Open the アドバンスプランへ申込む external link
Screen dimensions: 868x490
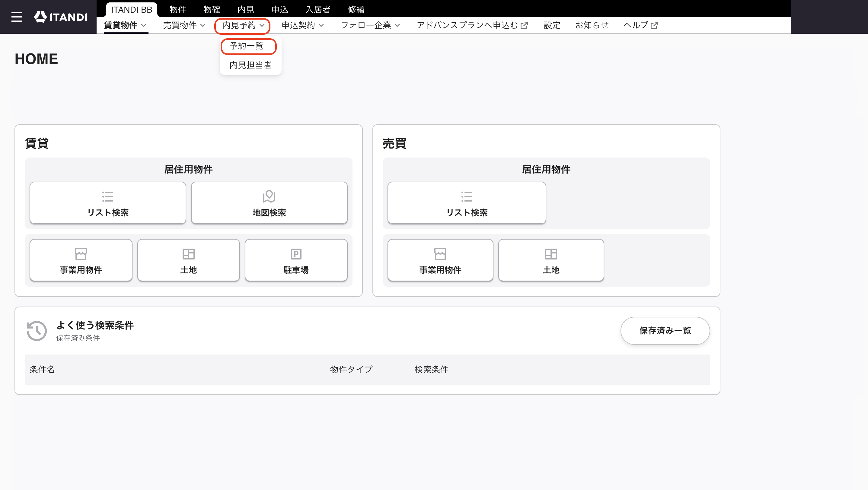click(x=472, y=25)
